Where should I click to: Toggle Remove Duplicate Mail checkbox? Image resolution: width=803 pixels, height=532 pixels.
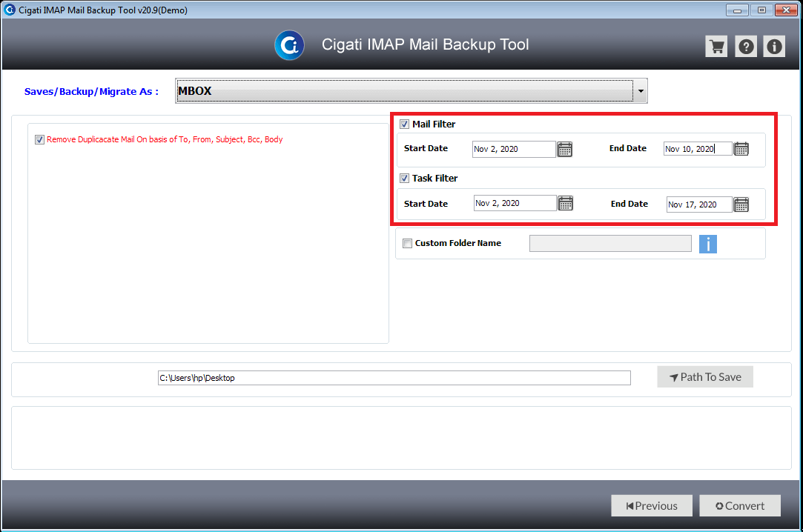[39, 139]
